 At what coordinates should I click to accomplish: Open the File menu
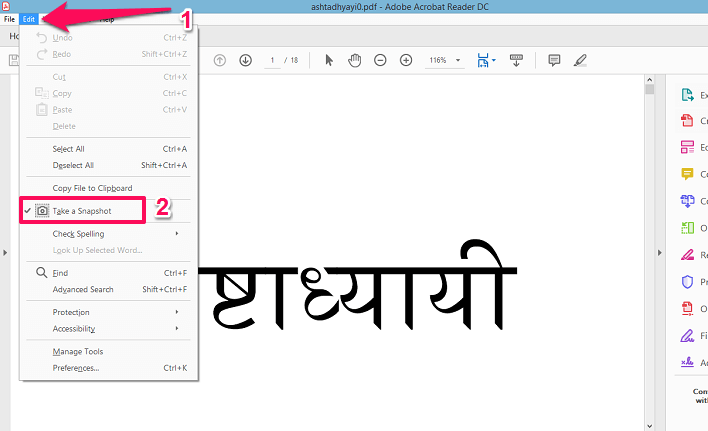pyautogui.click(x=9, y=19)
